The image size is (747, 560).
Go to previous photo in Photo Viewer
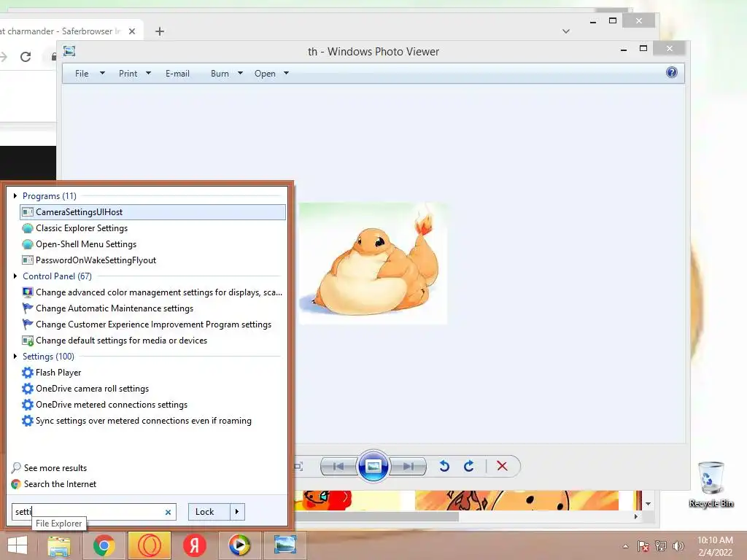click(x=338, y=466)
